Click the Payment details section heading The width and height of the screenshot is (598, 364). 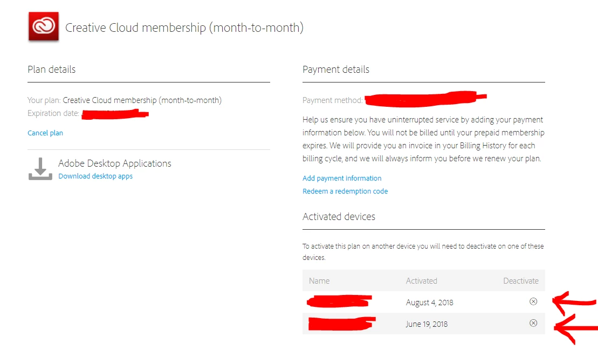tap(336, 70)
